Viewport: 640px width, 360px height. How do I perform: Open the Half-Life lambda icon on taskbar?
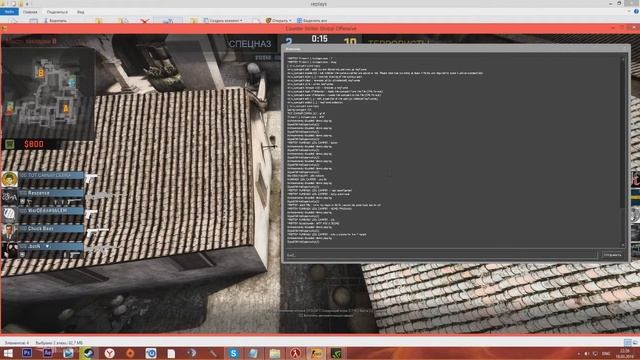click(x=296, y=353)
